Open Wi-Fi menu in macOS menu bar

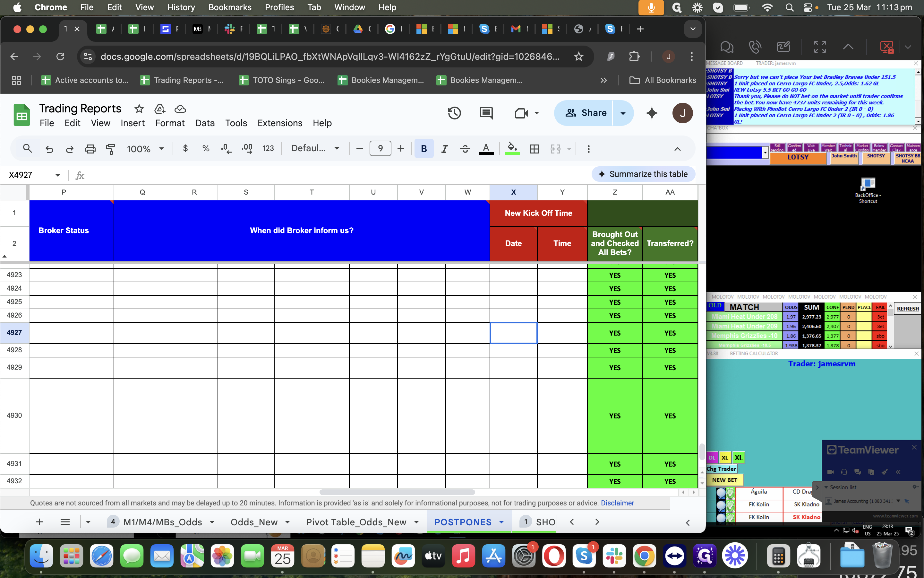[767, 7]
